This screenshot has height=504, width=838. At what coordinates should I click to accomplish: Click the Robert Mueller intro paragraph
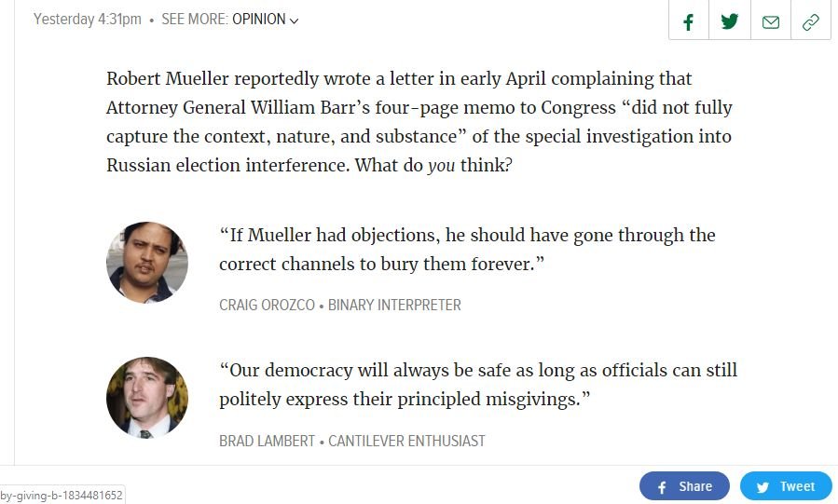point(419,122)
